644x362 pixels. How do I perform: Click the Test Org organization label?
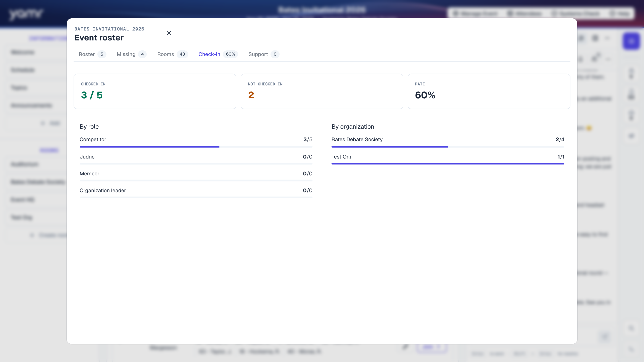point(341,157)
